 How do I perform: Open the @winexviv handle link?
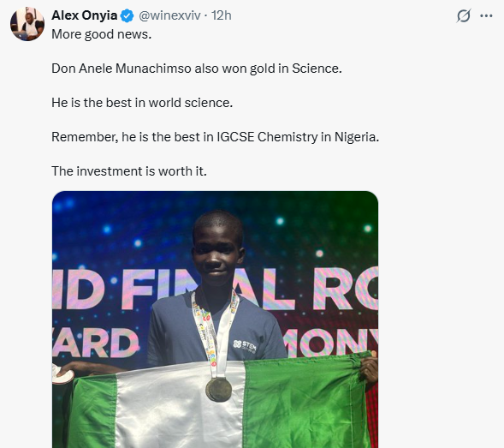pyautogui.click(x=169, y=15)
